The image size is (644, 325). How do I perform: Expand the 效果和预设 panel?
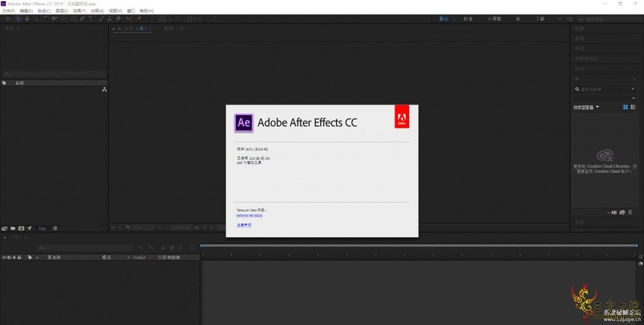point(586,59)
